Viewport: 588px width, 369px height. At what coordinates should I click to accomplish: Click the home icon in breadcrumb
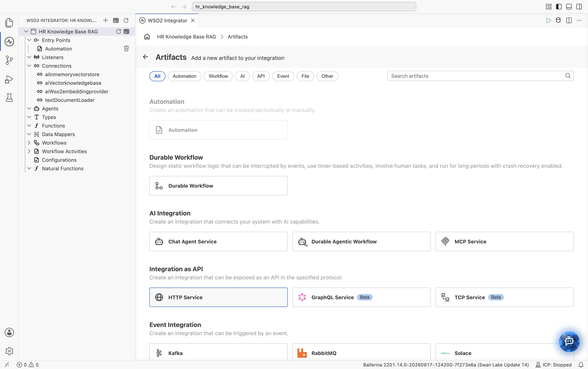tap(147, 37)
